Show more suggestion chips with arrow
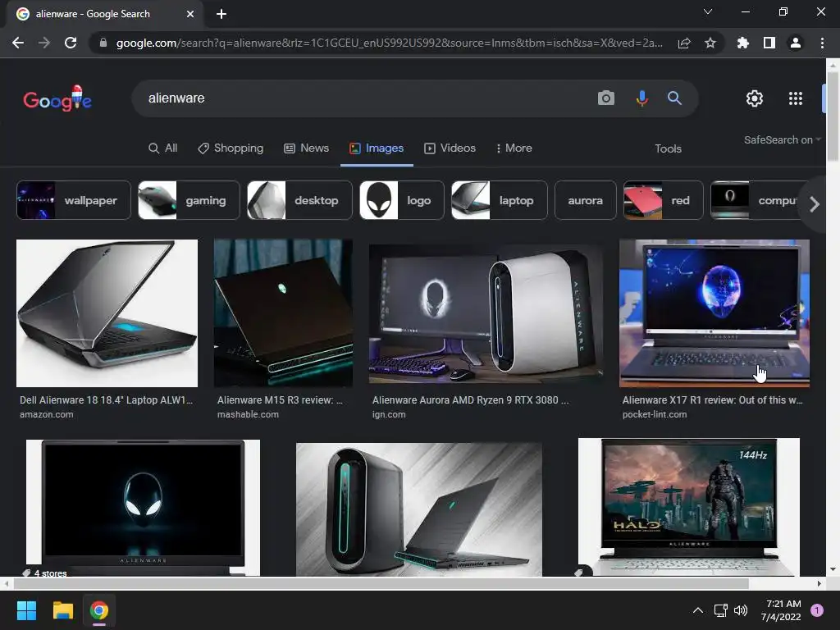The image size is (840, 630). [815, 204]
